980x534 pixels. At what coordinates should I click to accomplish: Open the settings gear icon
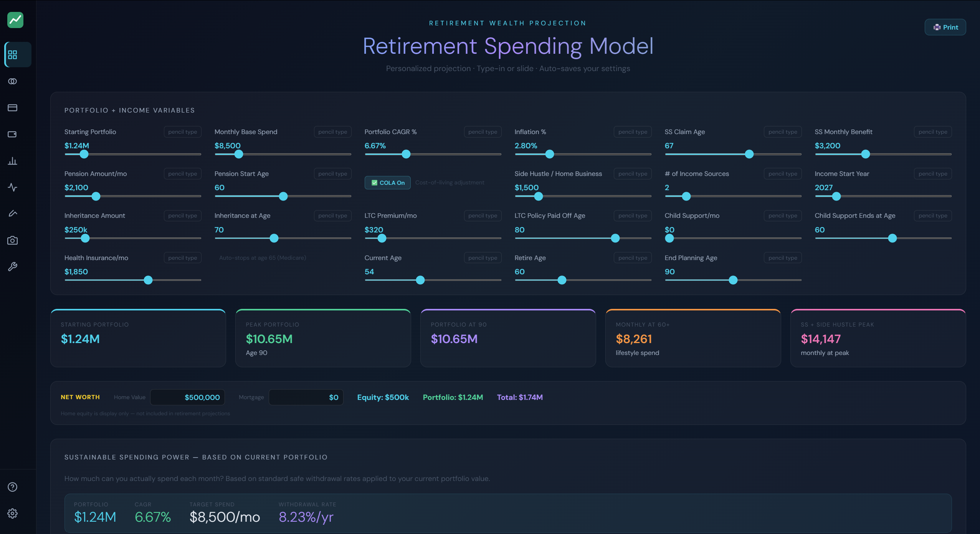13,513
